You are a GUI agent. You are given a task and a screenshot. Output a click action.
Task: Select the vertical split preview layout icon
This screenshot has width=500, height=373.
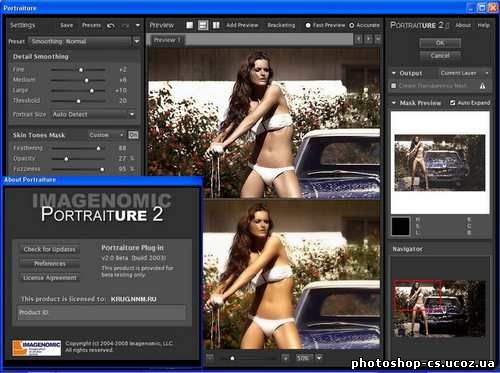(x=216, y=25)
